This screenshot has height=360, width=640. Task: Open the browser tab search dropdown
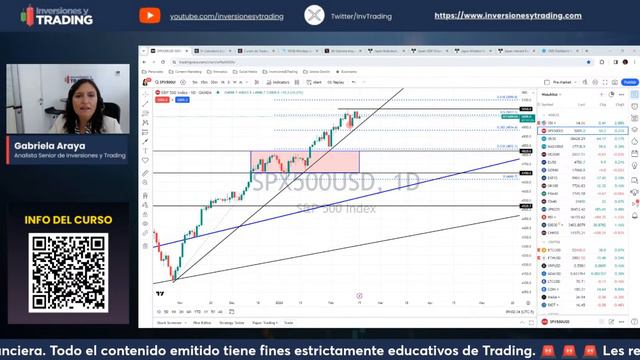[144, 51]
